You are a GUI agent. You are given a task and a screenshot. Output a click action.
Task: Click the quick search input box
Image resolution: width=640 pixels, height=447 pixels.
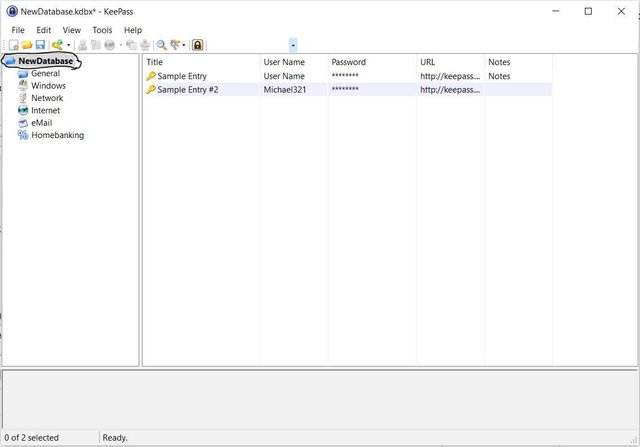pyautogui.click(x=250, y=45)
